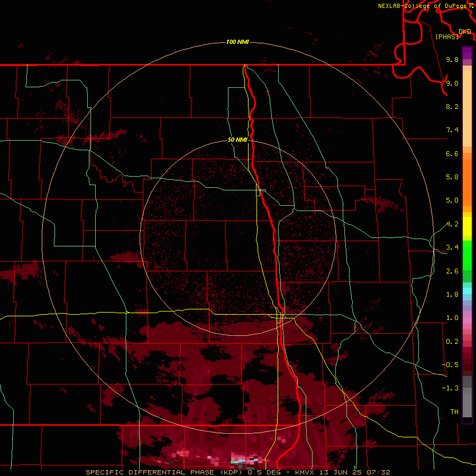This screenshot has height=476, width=476.
Task: Click the 9.0 scale value
Action: tap(452, 83)
